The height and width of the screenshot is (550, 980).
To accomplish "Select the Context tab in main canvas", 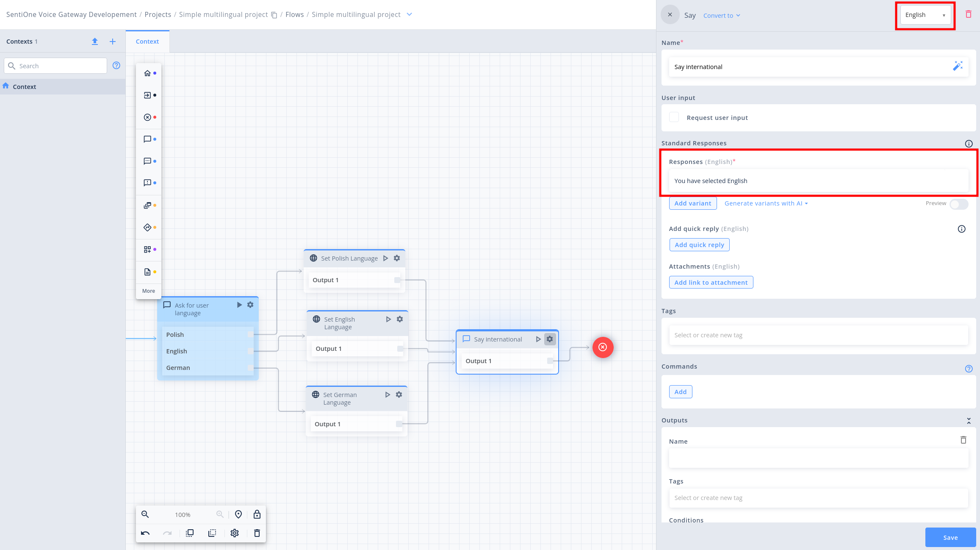I will point(147,41).
